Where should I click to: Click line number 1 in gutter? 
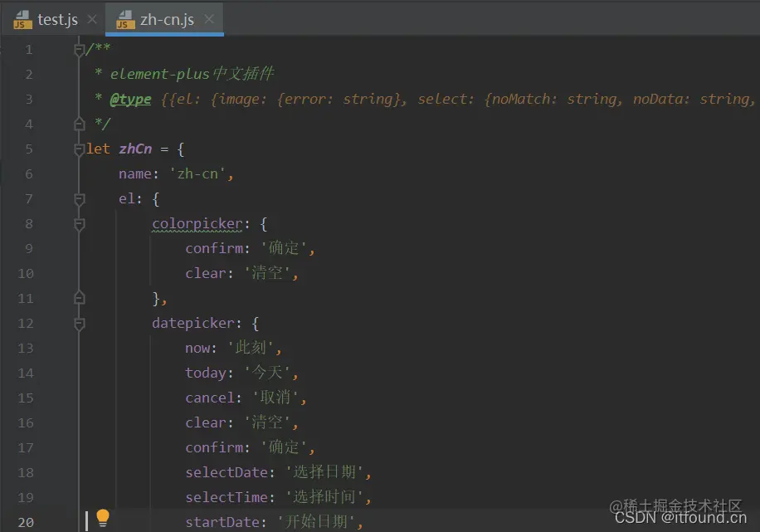pyautogui.click(x=29, y=50)
